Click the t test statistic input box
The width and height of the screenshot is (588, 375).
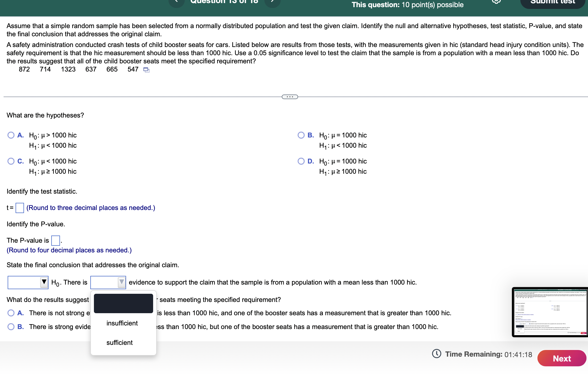pyautogui.click(x=20, y=208)
